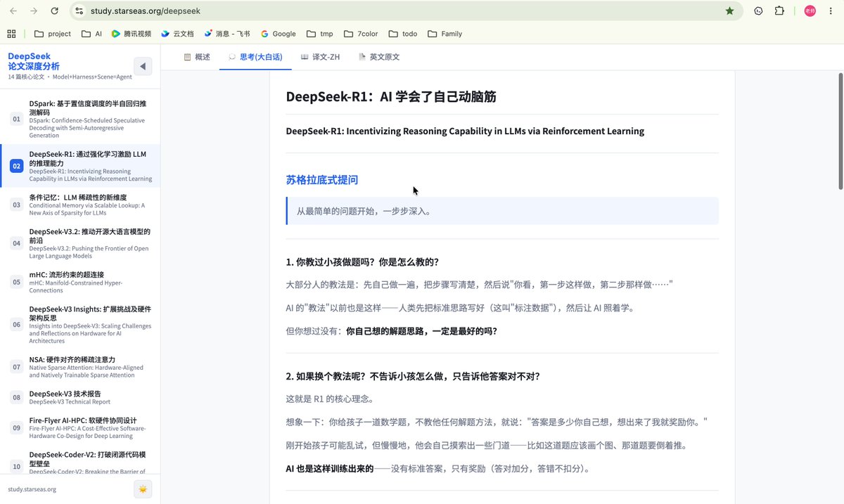The height and width of the screenshot is (504, 844).
Task: Select paper 01 DSpark in sidebar
Action: point(80,119)
